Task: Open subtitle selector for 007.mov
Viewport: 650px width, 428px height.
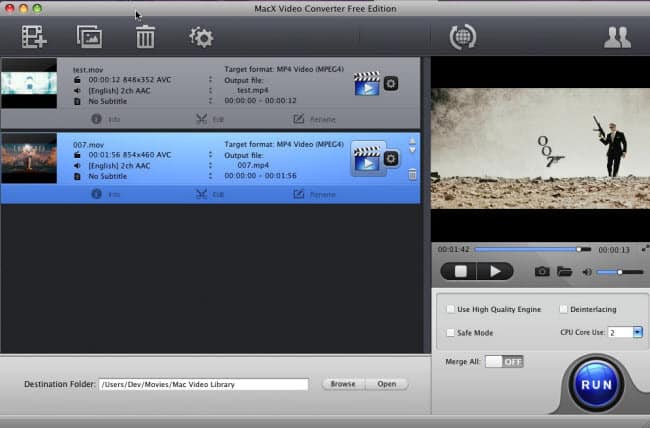Action: click(x=210, y=176)
